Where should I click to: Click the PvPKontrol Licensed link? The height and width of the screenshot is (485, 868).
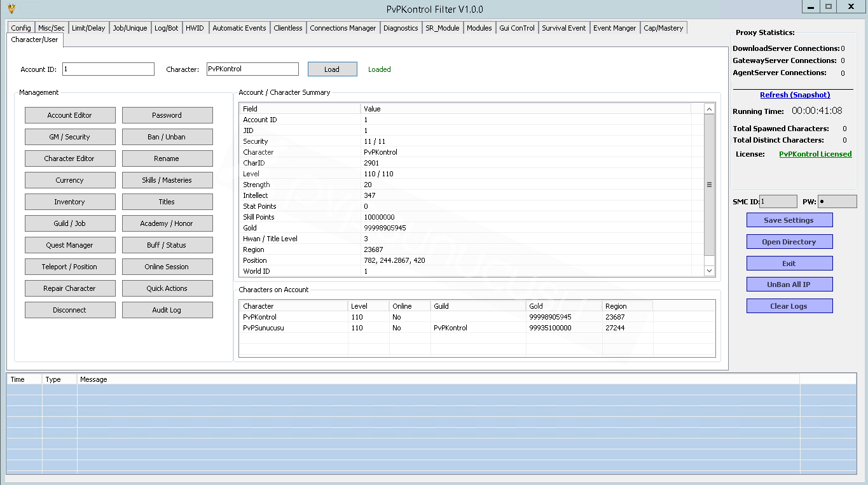pyautogui.click(x=815, y=154)
